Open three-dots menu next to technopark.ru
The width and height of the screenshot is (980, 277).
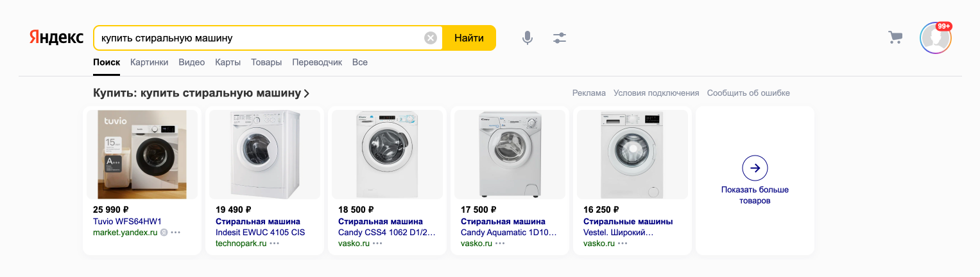275,244
